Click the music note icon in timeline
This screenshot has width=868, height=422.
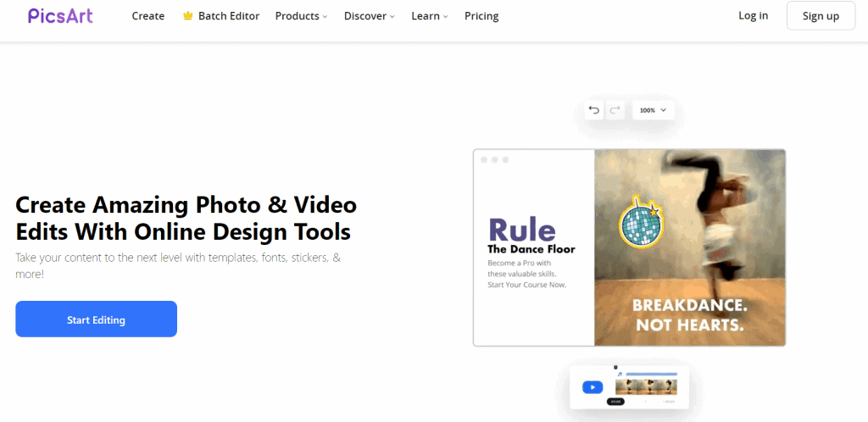[x=620, y=374]
